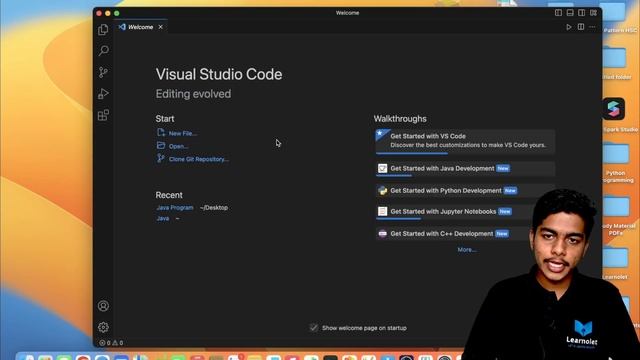Click the ~/Desktop path text
The image size is (640, 360).
(214, 208)
